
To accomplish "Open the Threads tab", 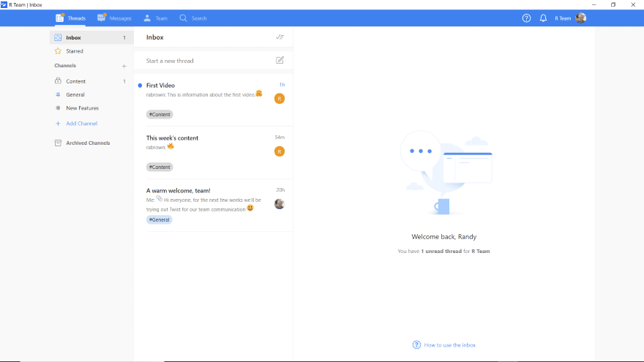I will pos(71,18).
